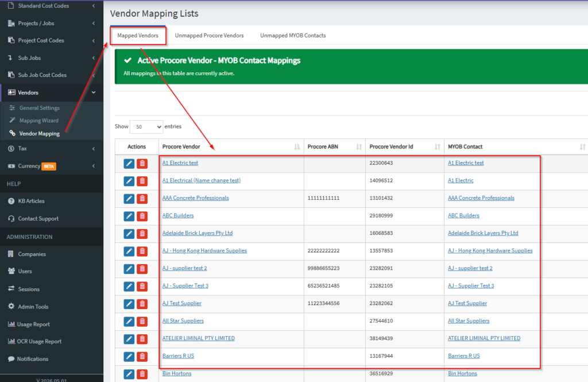Open ABC Builders Procore vendor link
The width and height of the screenshot is (588, 382).
point(178,216)
